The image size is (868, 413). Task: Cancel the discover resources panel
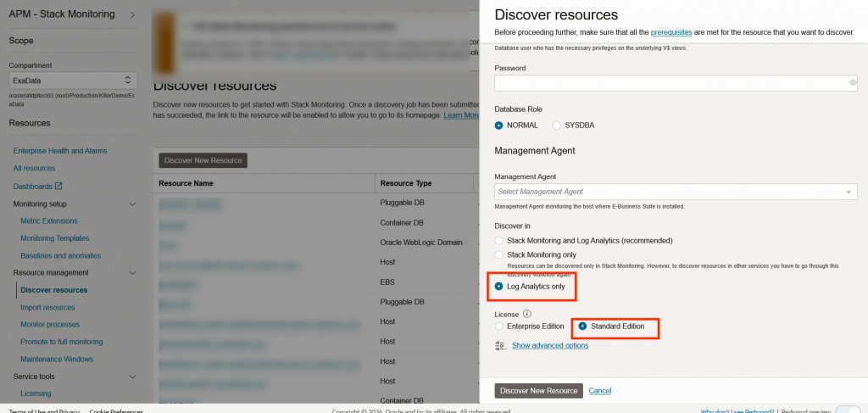(600, 391)
